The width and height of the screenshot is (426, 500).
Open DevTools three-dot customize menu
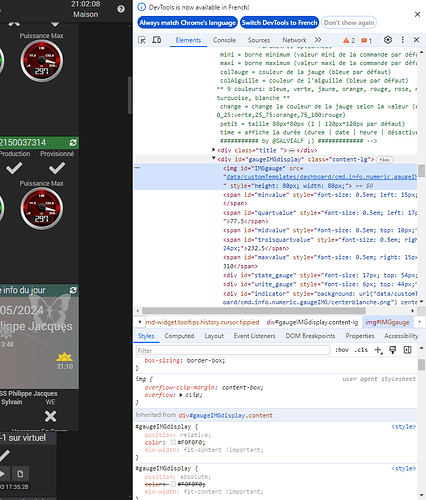click(x=403, y=40)
